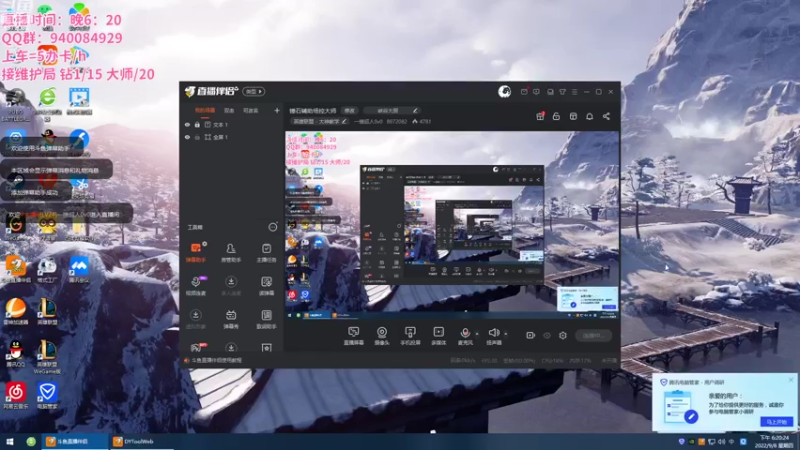Image resolution: width=800 pixels, height=450 pixels.
Task: Open the 歌词助手 tool
Action: (266, 319)
